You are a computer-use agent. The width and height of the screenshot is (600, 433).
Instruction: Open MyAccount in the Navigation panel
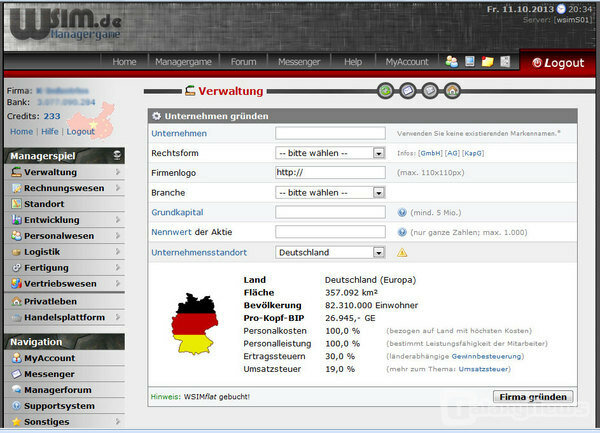[x=50, y=358]
